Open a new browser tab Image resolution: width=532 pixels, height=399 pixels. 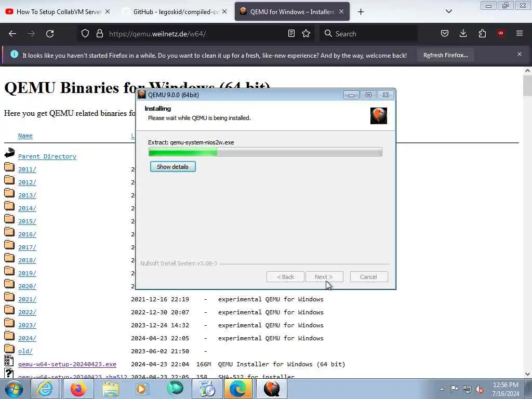click(x=361, y=12)
